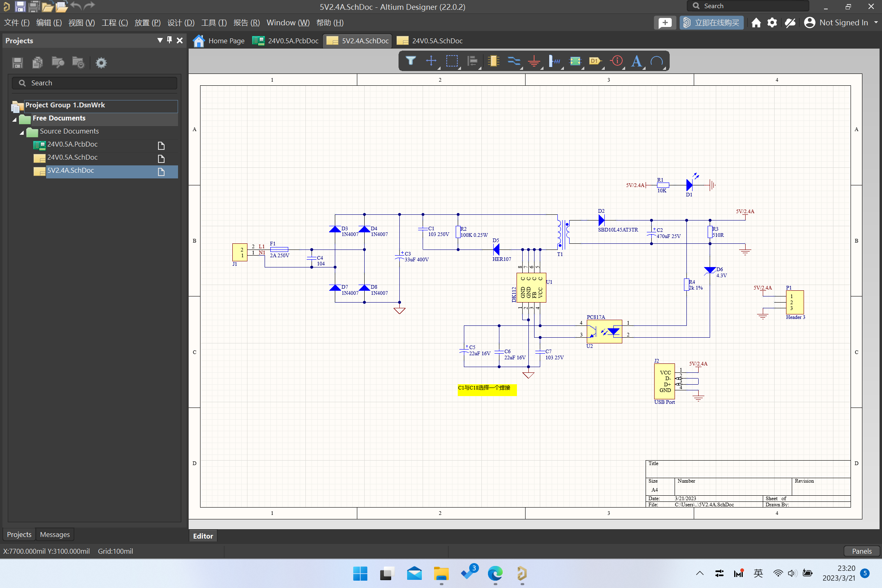Click the Projects panel compile icon
This screenshot has height=588, width=882.
click(x=38, y=62)
